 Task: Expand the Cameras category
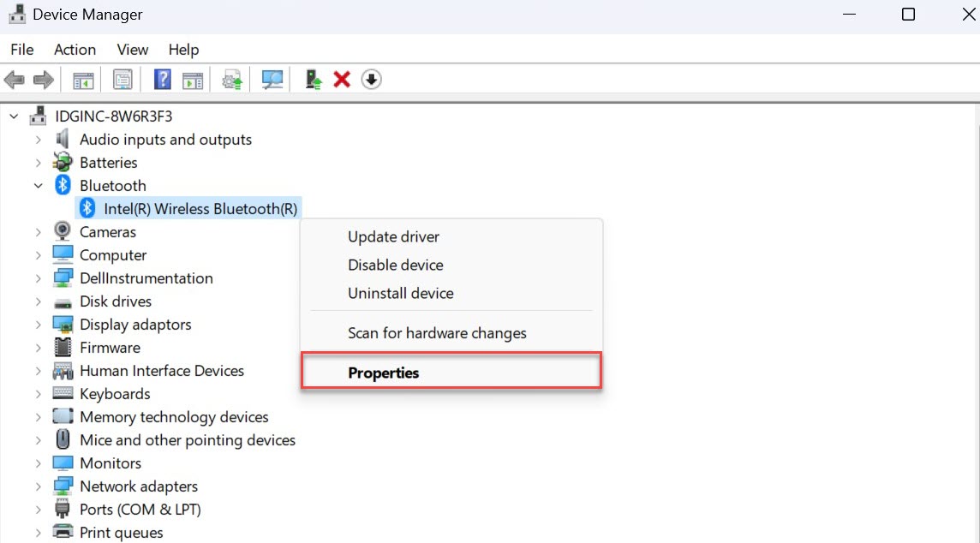pyautogui.click(x=39, y=232)
